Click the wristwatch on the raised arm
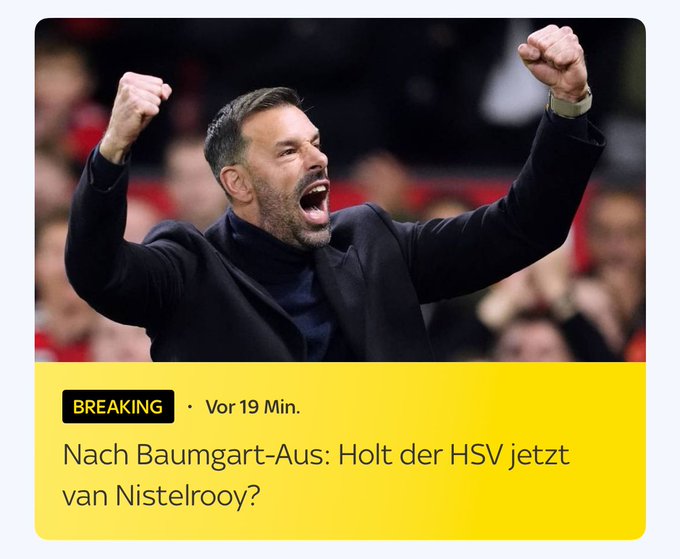Image resolution: width=680 pixels, height=559 pixels. (571, 104)
